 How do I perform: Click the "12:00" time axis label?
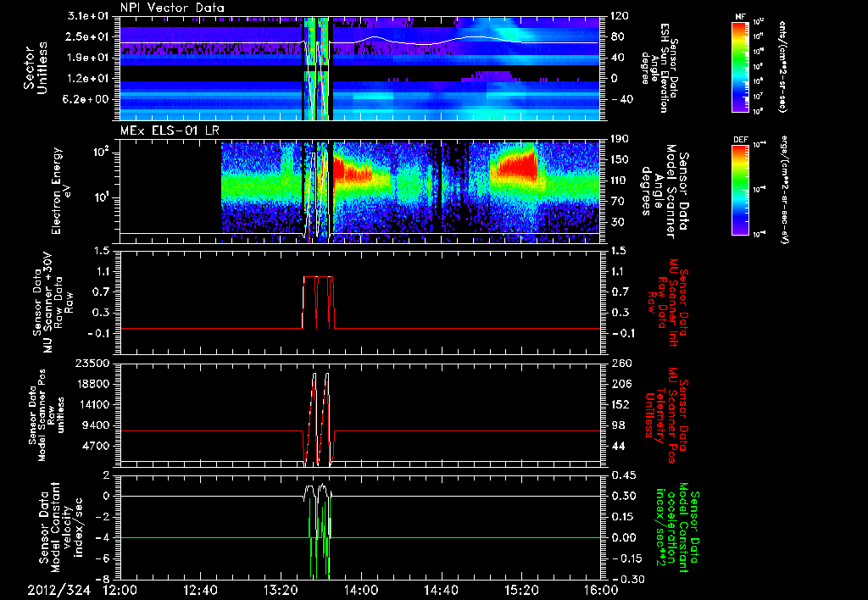click(120, 590)
